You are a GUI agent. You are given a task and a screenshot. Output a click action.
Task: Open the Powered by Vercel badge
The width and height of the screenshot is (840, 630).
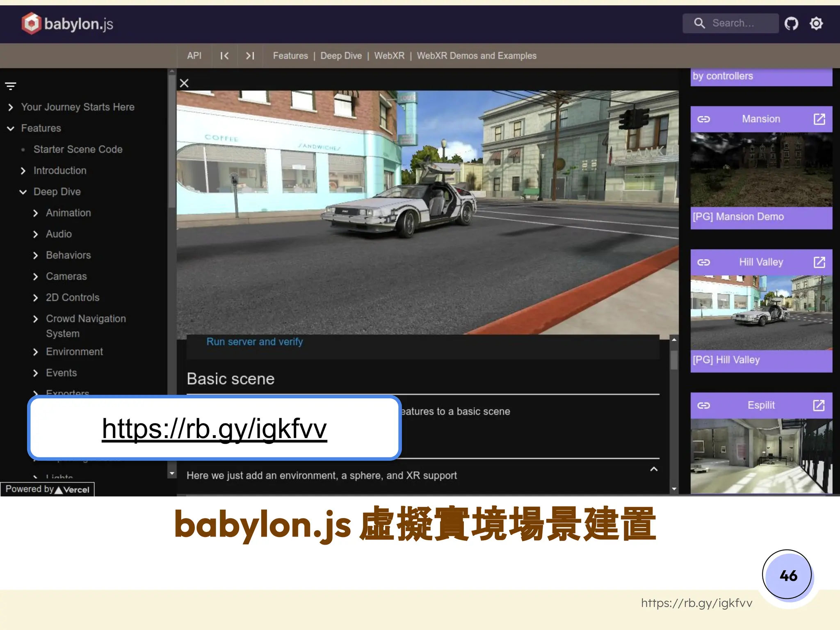pos(47,489)
